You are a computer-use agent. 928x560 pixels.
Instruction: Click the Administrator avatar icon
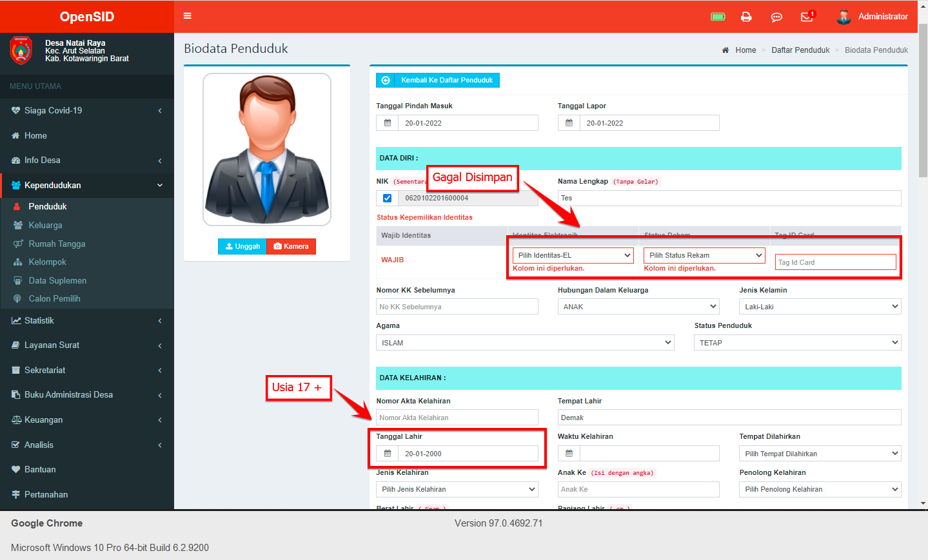(x=844, y=17)
